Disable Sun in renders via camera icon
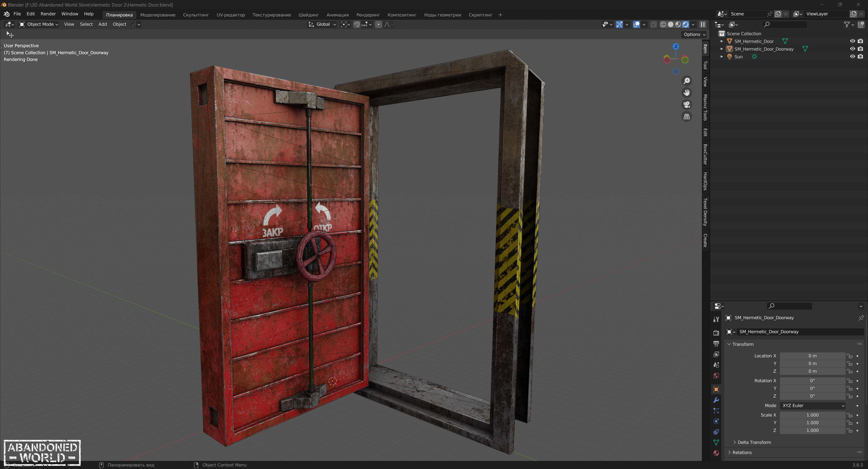This screenshot has height=469, width=868. pos(860,56)
